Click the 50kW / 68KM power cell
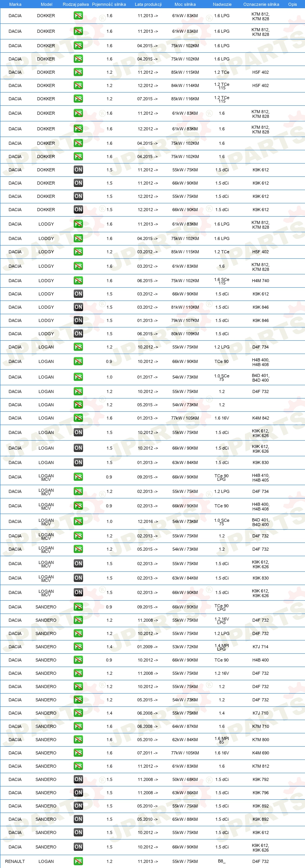This screenshot has width=305, height=868. point(185,779)
